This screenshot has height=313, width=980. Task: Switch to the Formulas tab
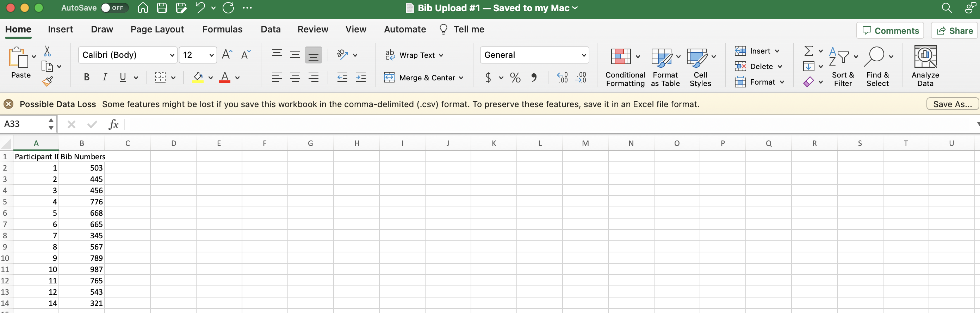tap(222, 29)
